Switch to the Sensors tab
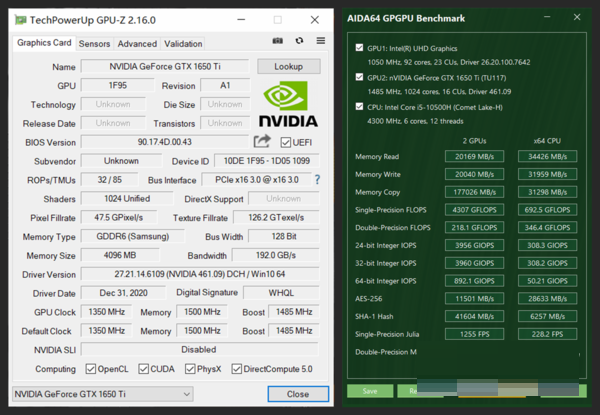600x415 pixels. [x=94, y=44]
